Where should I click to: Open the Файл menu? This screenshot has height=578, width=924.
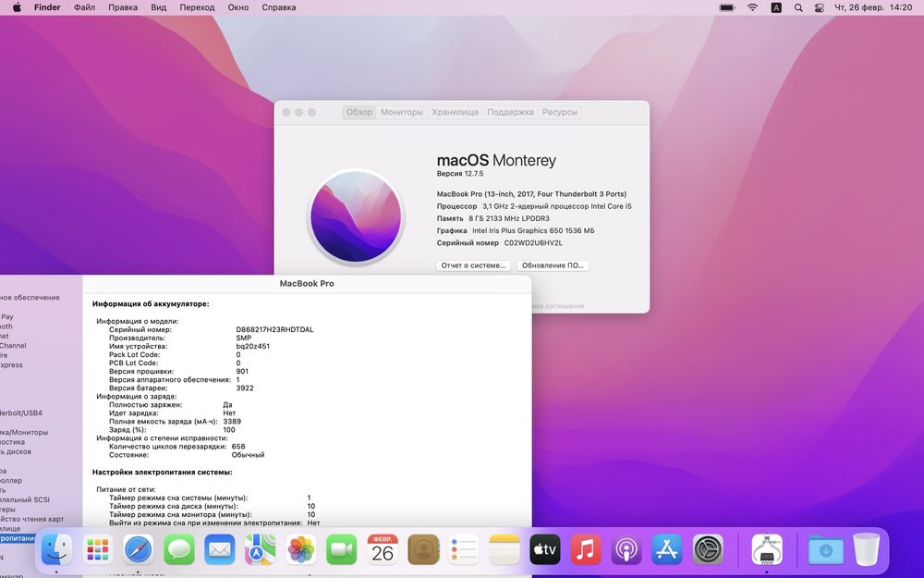(x=84, y=7)
